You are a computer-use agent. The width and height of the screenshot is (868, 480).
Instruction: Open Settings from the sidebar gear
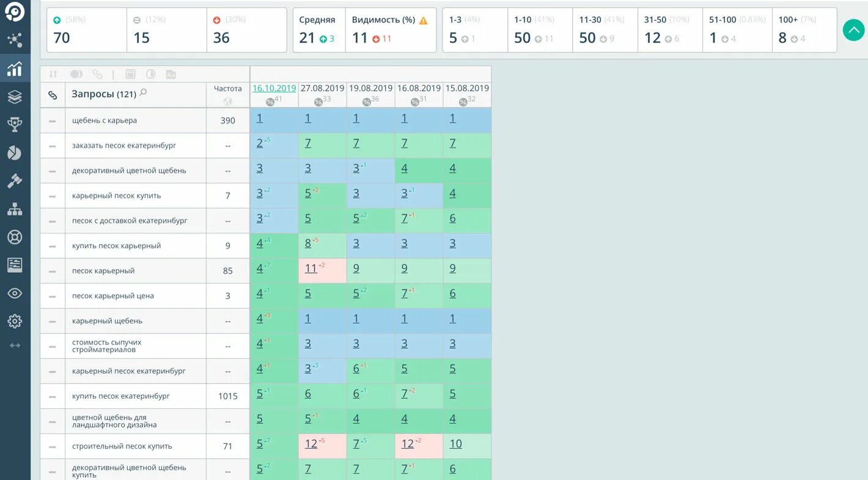pos(15,320)
